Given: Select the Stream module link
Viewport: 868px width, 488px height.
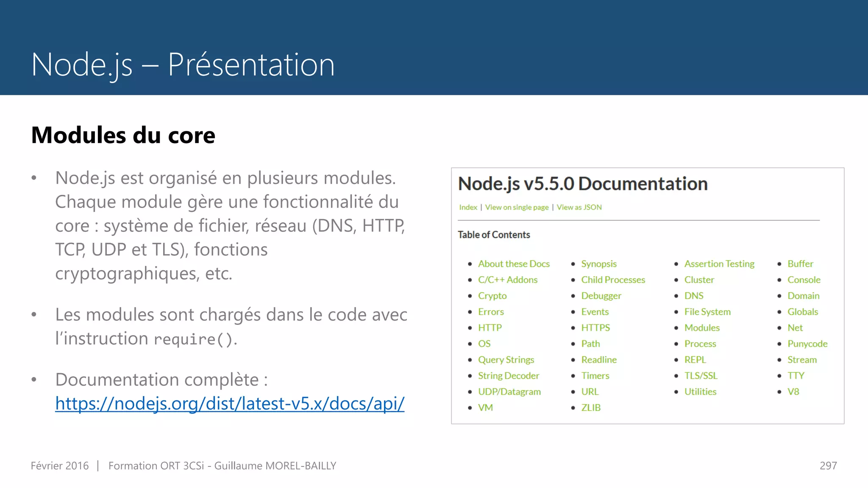Looking at the screenshot, I should [802, 360].
